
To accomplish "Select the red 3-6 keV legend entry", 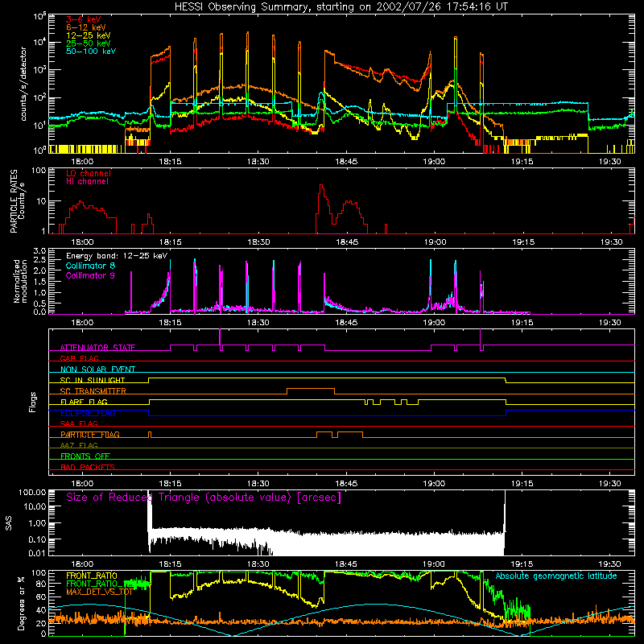I will [x=84, y=19].
